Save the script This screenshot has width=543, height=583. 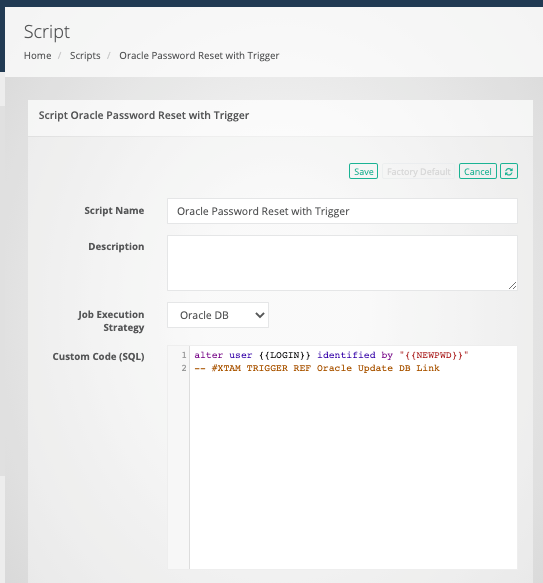[363, 171]
